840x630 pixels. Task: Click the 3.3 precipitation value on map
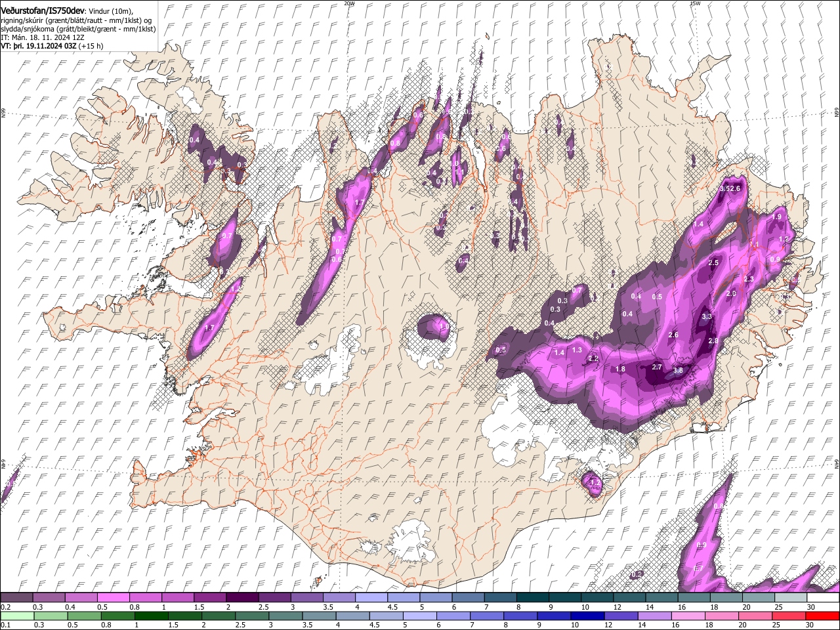coord(707,316)
